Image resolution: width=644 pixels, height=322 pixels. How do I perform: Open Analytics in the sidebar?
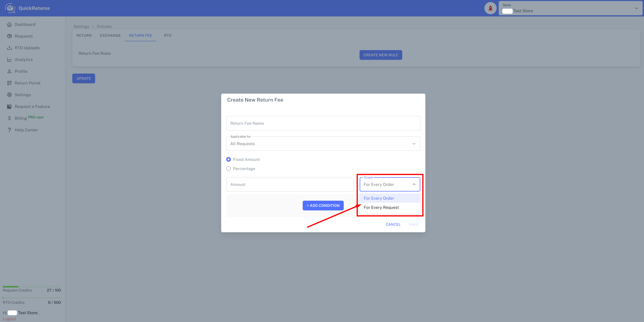coord(24,60)
